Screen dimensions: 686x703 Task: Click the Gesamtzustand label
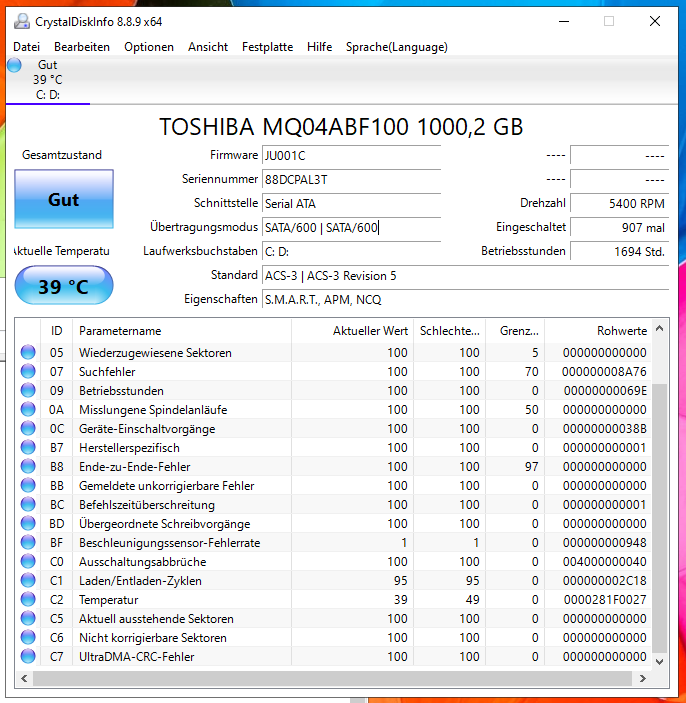[62, 155]
